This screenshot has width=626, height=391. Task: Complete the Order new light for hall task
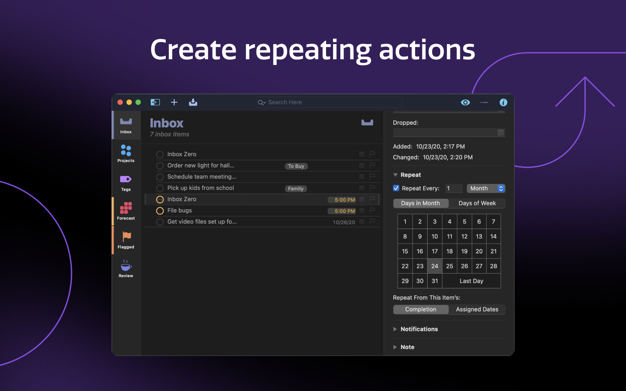[160, 165]
